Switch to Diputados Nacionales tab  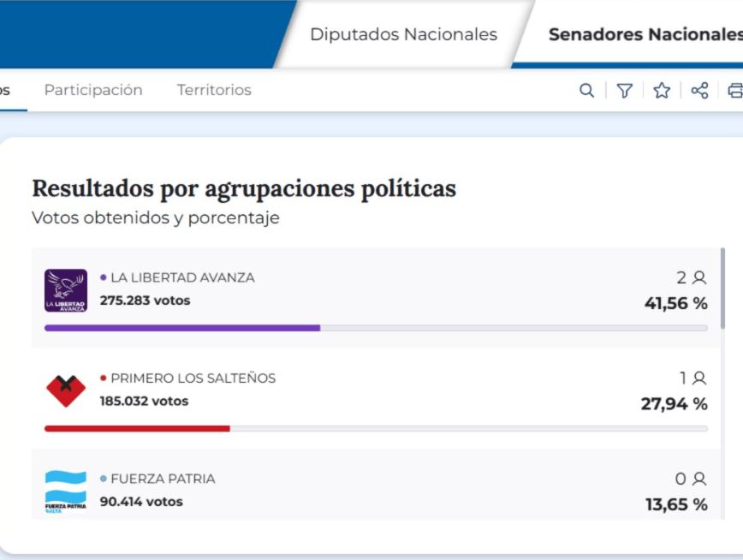tap(404, 34)
